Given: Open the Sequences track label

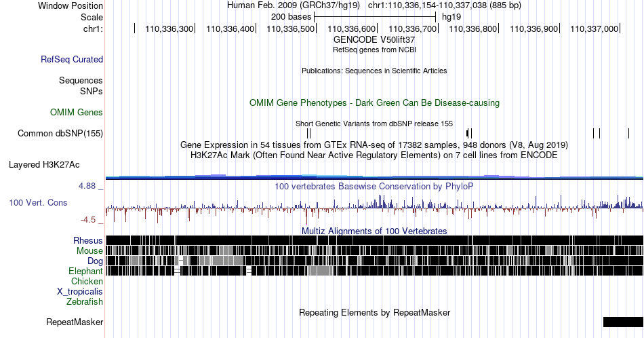Looking at the screenshot, I should pos(81,80).
